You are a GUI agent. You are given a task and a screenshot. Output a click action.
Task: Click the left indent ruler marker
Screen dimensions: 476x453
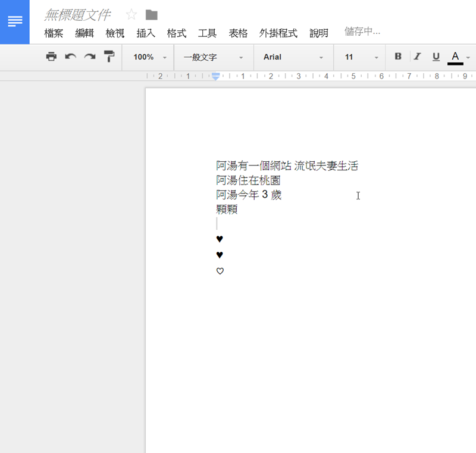tap(216, 77)
